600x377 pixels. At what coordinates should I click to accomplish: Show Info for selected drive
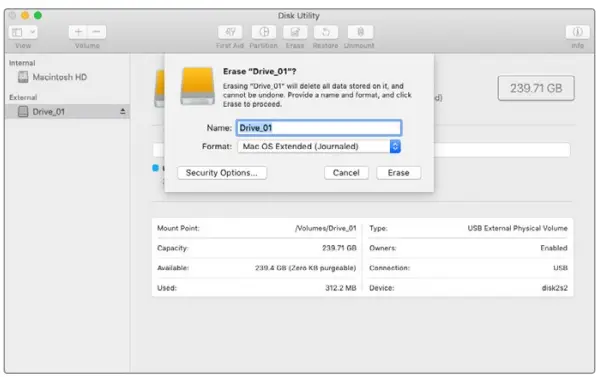click(x=577, y=32)
